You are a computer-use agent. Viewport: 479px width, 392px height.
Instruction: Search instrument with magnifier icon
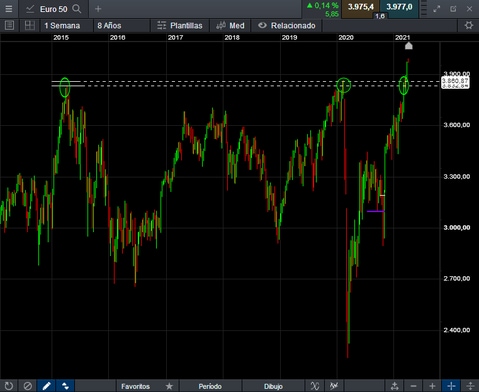point(77,9)
